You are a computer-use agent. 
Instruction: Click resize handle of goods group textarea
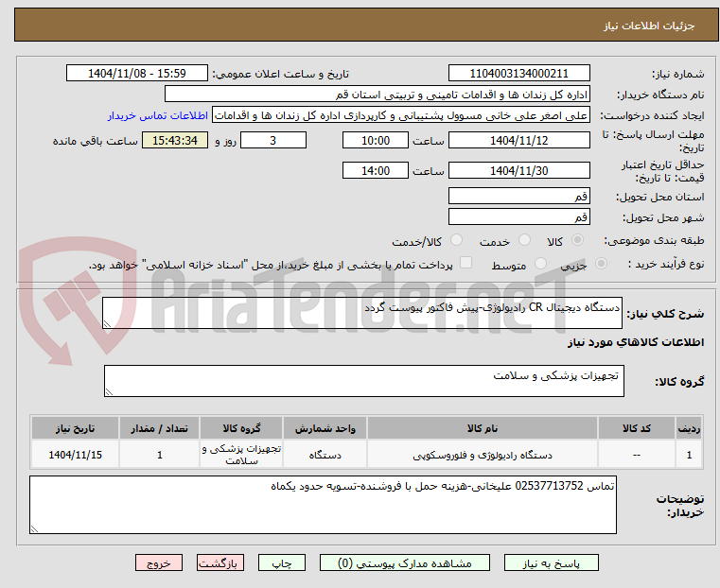(x=109, y=391)
